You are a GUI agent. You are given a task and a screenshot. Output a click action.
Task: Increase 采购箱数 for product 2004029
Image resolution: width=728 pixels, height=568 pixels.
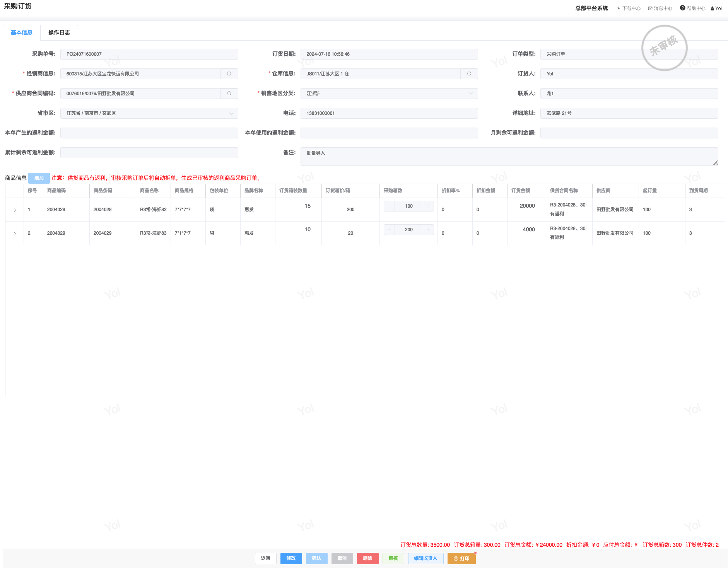point(429,230)
